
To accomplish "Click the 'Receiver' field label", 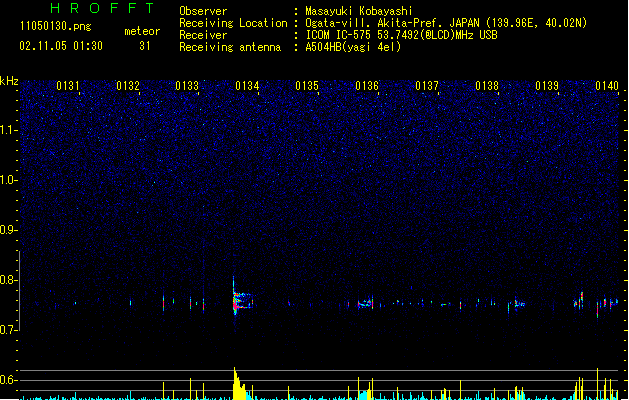I will [203, 35].
